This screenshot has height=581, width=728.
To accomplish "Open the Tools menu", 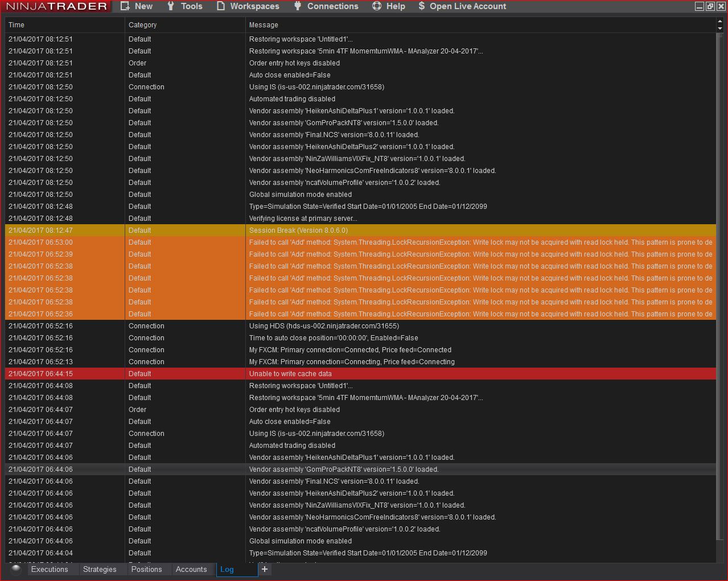I will (x=185, y=6).
